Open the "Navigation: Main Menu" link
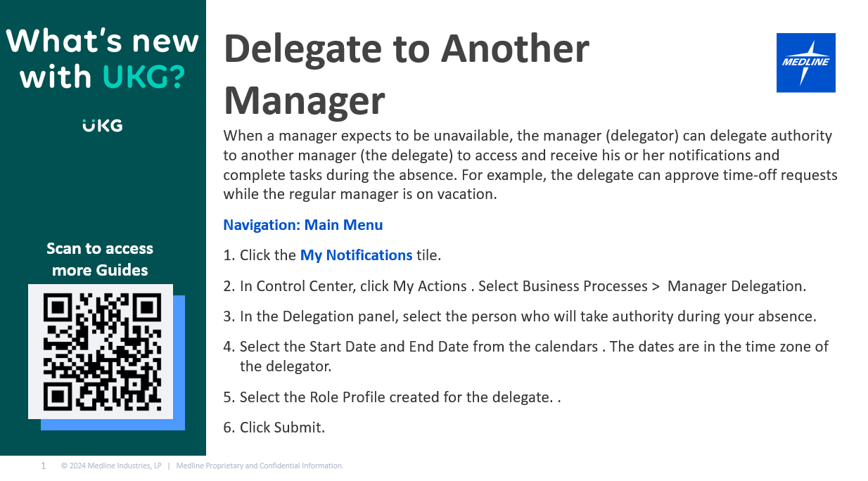Image resolution: width=868 pixels, height=481 pixels. click(303, 225)
